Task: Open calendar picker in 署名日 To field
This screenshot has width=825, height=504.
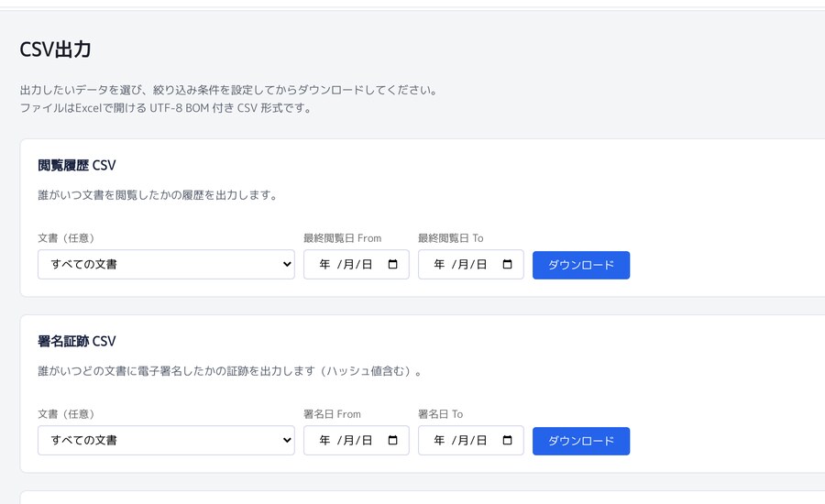Action: coord(507,441)
